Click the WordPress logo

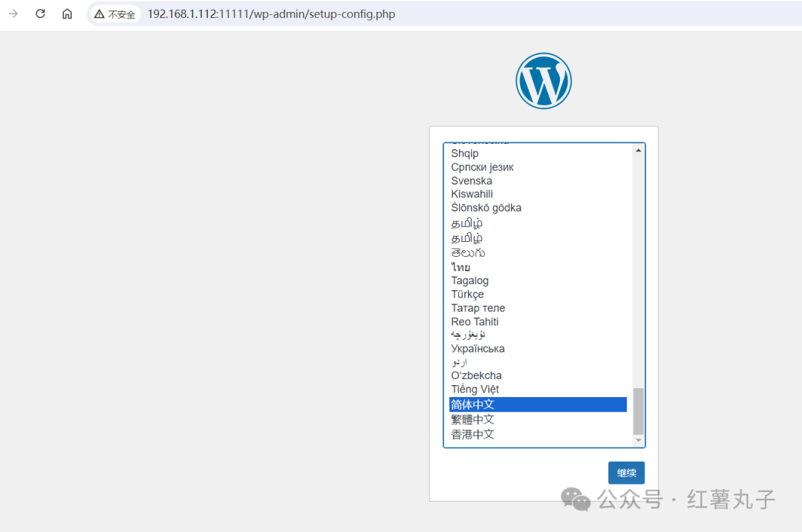[x=544, y=80]
